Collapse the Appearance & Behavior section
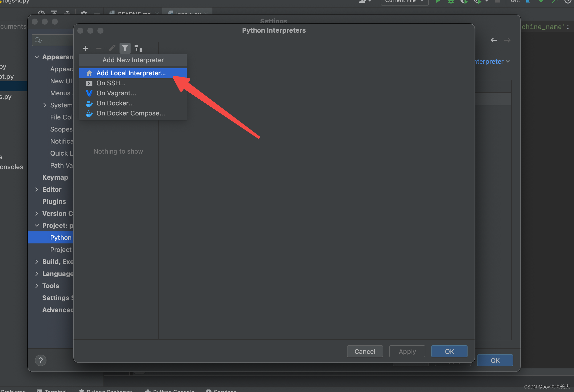This screenshot has width=574, height=392. [x=37, y=57]
